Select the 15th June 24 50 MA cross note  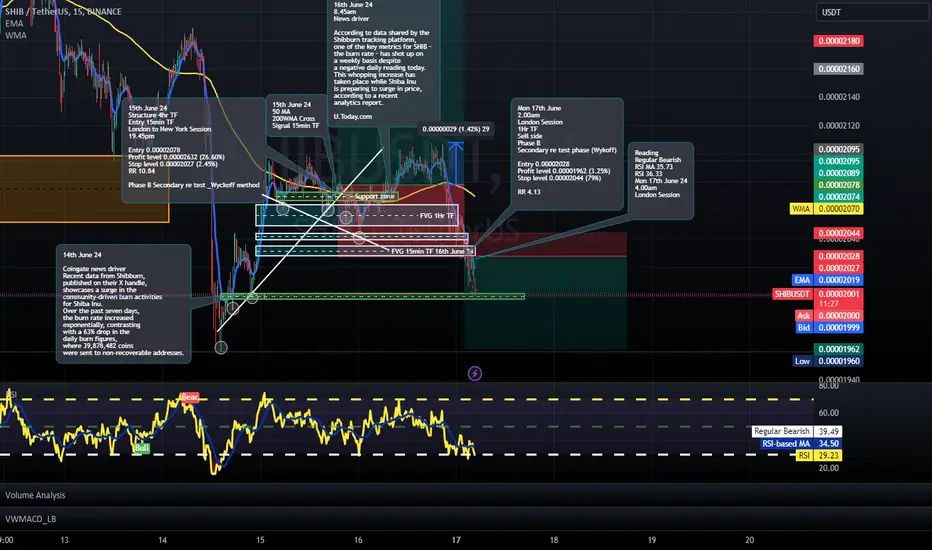pyautogui.click(x=296, y=115)
